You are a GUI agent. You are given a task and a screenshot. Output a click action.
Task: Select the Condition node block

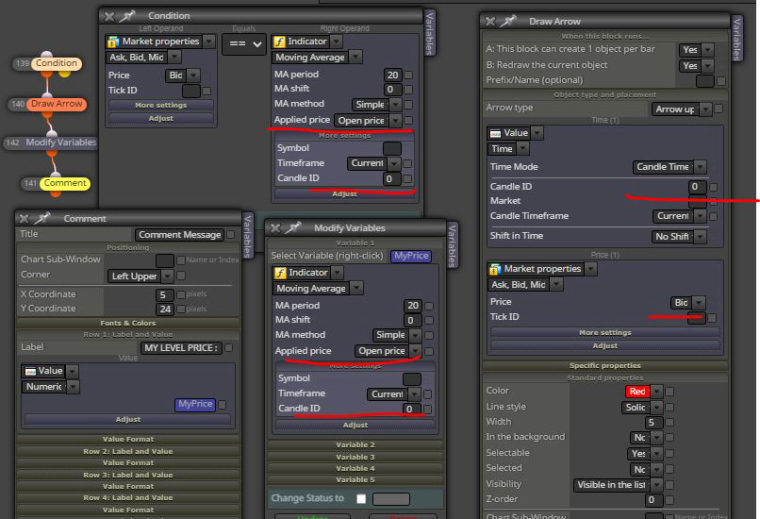pos(56,63)
